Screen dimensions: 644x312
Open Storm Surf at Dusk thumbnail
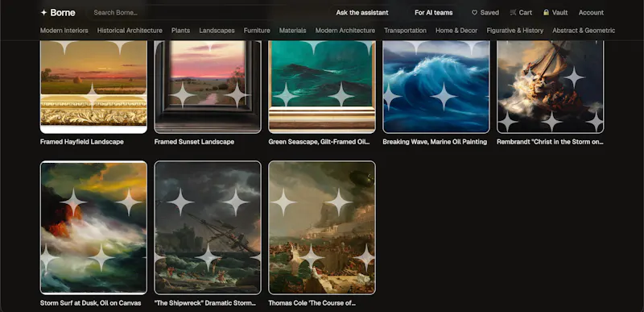[x=93, y=227]
